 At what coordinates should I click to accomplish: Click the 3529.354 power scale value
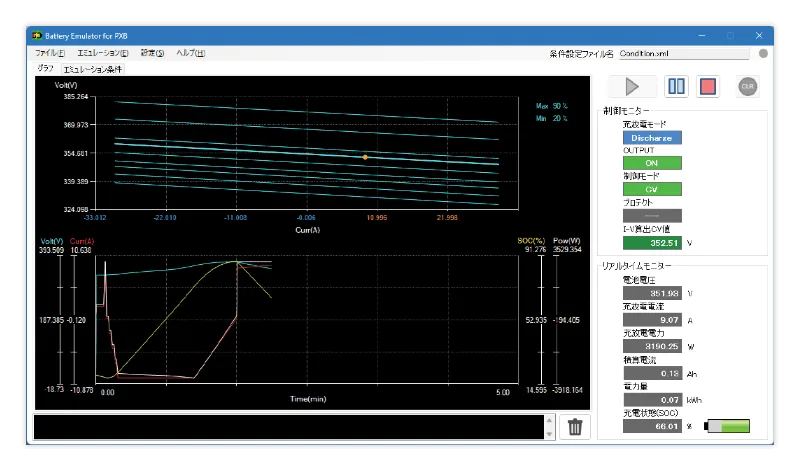(567, 250)
